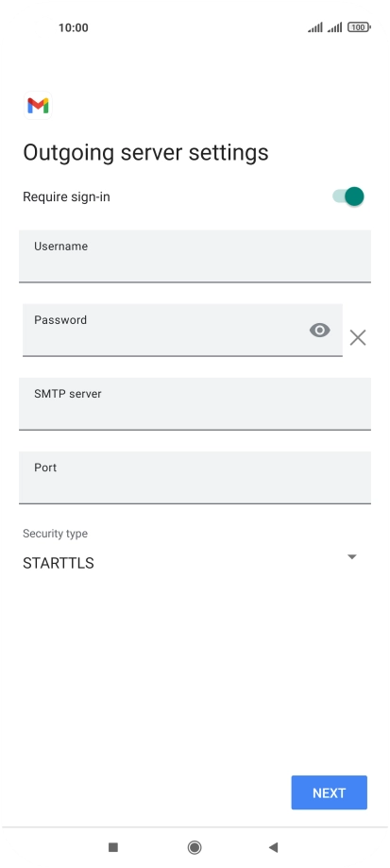The image size is (390, 868).
Task: Tap the battery indicator in status bar
Action: click(x=359, y=27)
